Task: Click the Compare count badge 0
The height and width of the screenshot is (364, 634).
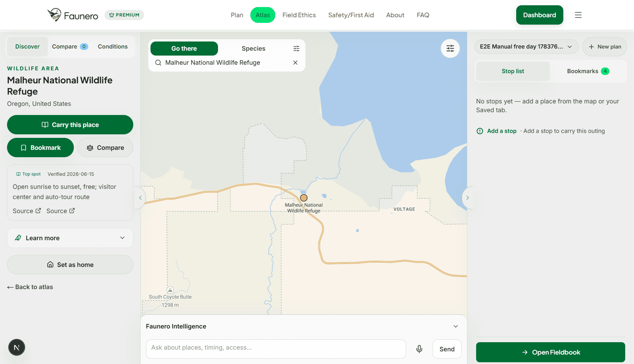Action: pos(84,46)
